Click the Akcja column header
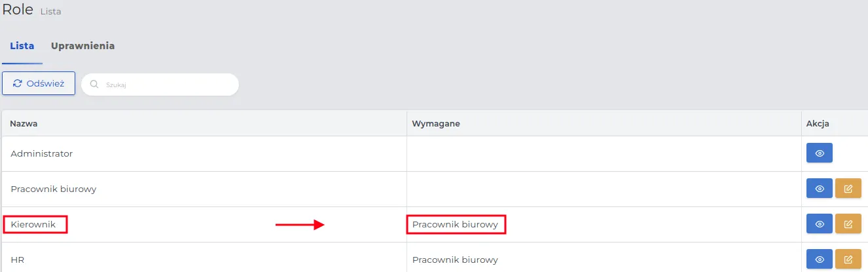Image resolution: width=868 pixels, height=272 pixels. [818, 123]
